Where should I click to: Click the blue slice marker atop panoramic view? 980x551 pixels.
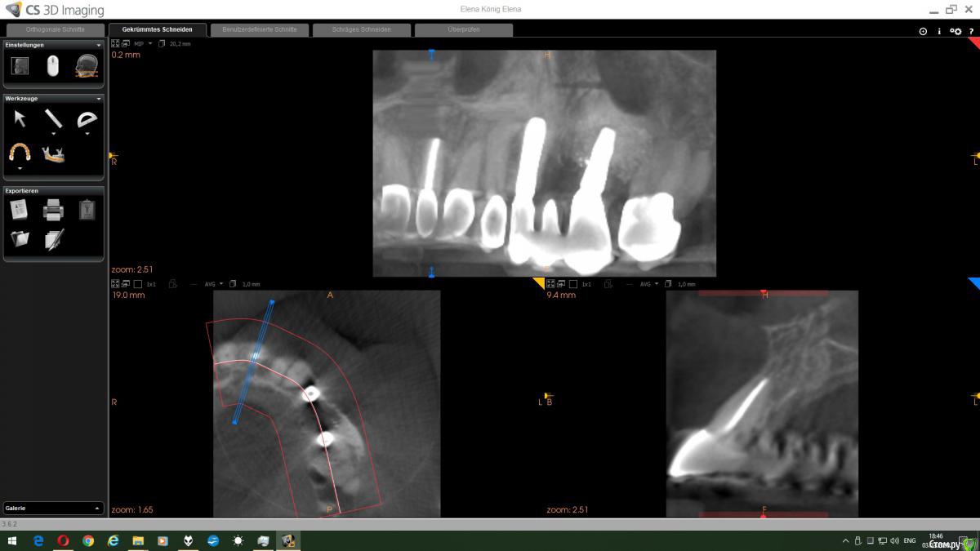click(431, 53)
